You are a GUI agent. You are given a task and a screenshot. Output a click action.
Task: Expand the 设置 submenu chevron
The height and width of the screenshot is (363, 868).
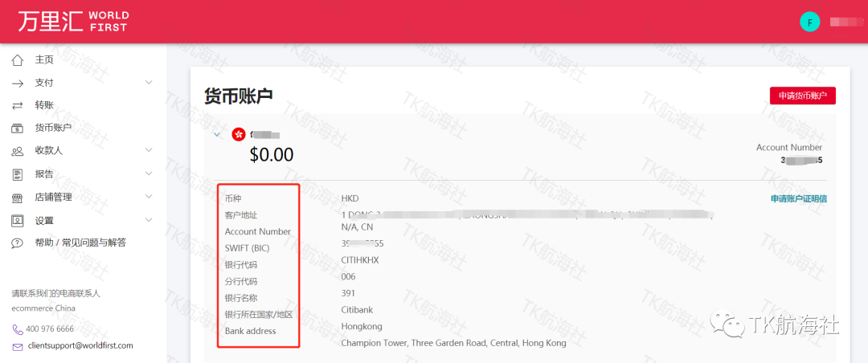pos(149,220)
